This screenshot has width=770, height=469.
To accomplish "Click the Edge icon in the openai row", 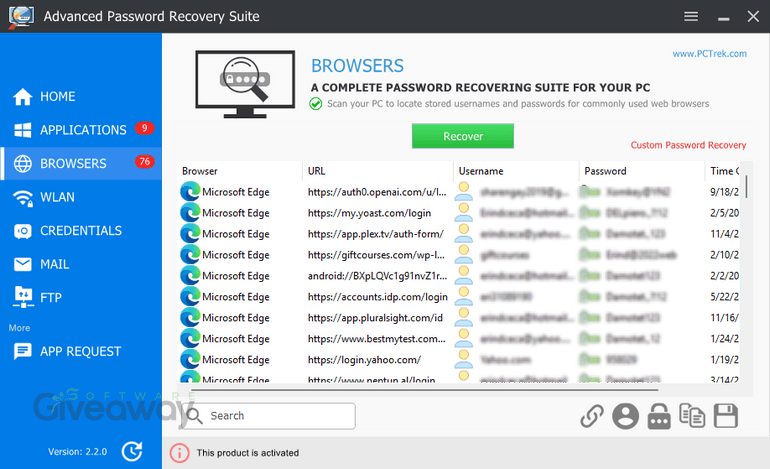I will [190, 192].
